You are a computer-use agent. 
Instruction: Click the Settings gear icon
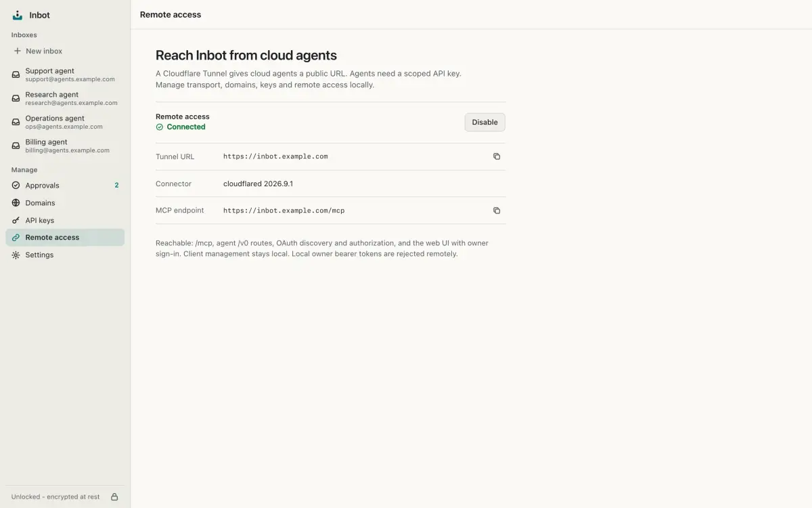point(16,255)
